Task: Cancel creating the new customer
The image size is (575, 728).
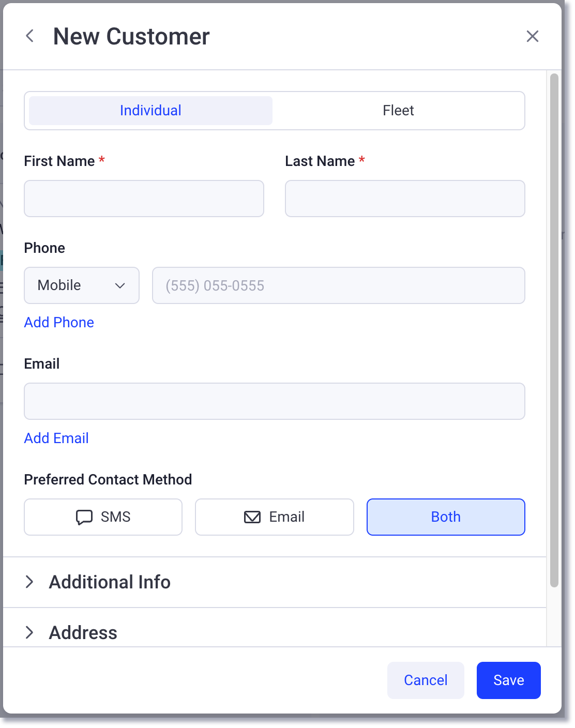Action: click(426, 680)
